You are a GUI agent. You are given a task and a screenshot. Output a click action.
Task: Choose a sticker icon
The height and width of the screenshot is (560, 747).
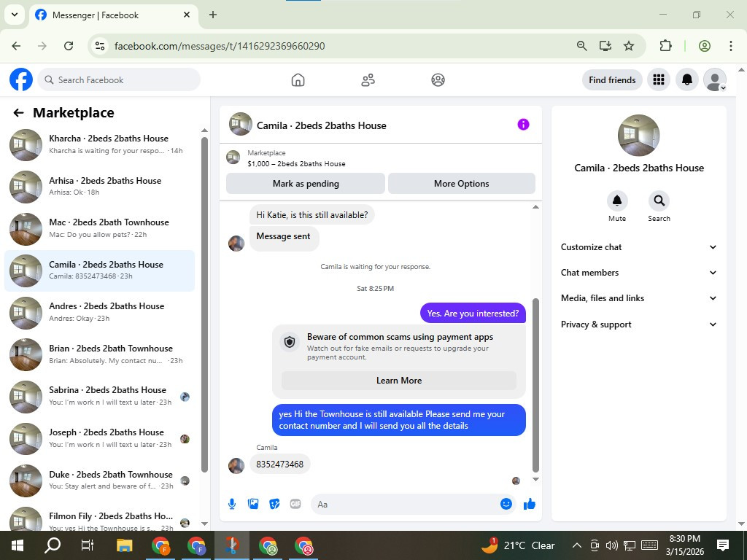[274, 504]
